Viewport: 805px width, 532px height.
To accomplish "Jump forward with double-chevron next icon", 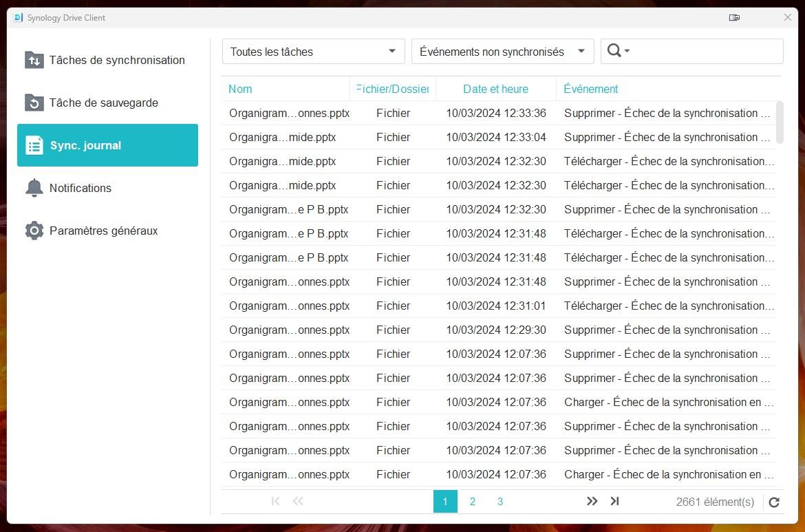I will coord(592,502).
